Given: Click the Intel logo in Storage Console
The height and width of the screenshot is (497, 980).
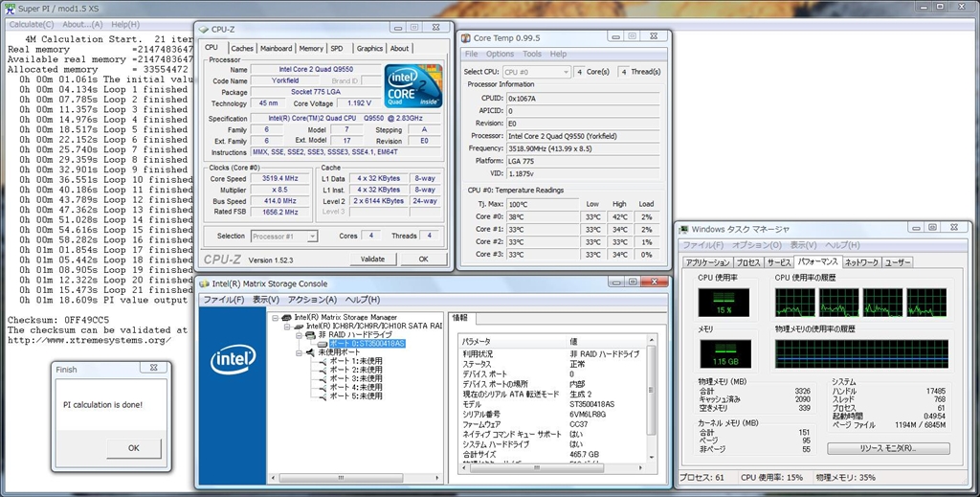Looking at the screenshot, I should (234, 359).
